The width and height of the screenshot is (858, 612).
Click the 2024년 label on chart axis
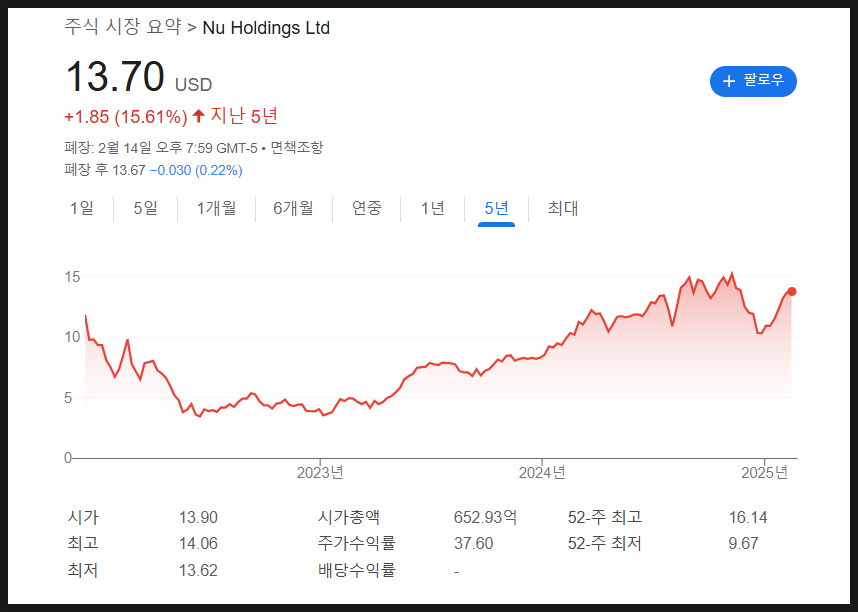[543, 472]
